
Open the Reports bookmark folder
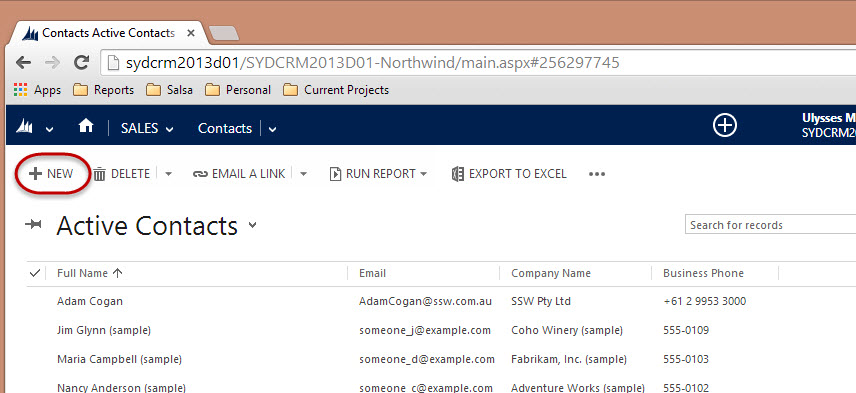click(x=104, y=90)
